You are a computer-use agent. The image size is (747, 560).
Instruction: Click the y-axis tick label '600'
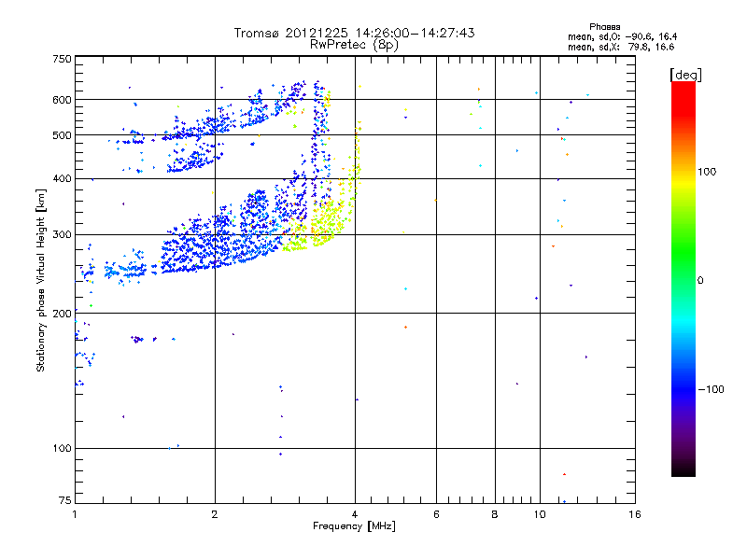62,100
